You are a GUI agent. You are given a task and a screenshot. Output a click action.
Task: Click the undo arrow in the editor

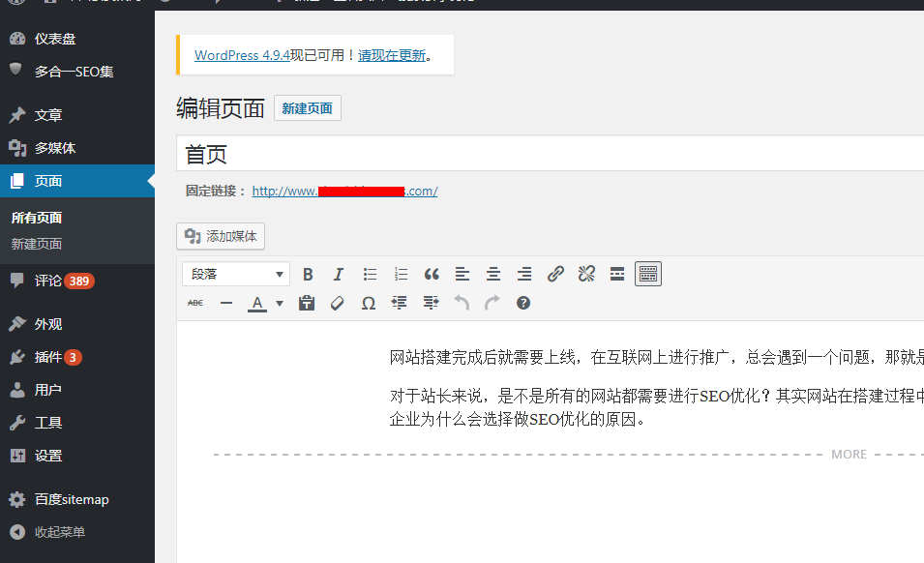(462, 303)
